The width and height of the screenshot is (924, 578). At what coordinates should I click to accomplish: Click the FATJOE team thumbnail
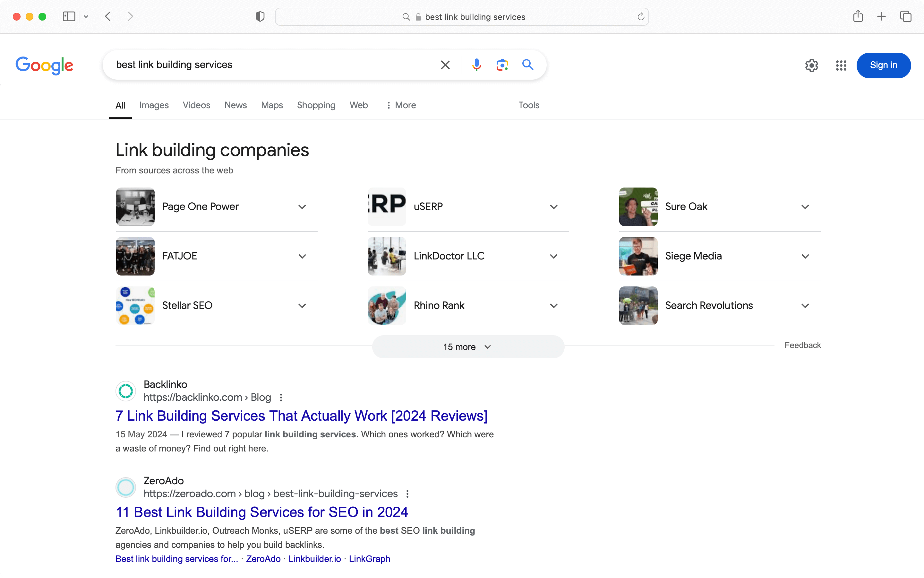tap(135, 256)
